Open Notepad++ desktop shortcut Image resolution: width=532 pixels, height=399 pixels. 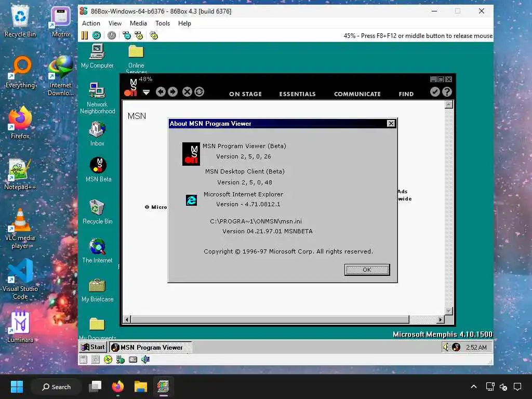point(20,174)
